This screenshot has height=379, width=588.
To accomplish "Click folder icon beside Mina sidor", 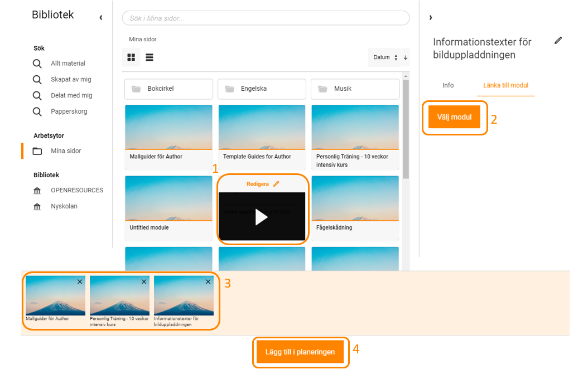I will click(x=37, y=151).
